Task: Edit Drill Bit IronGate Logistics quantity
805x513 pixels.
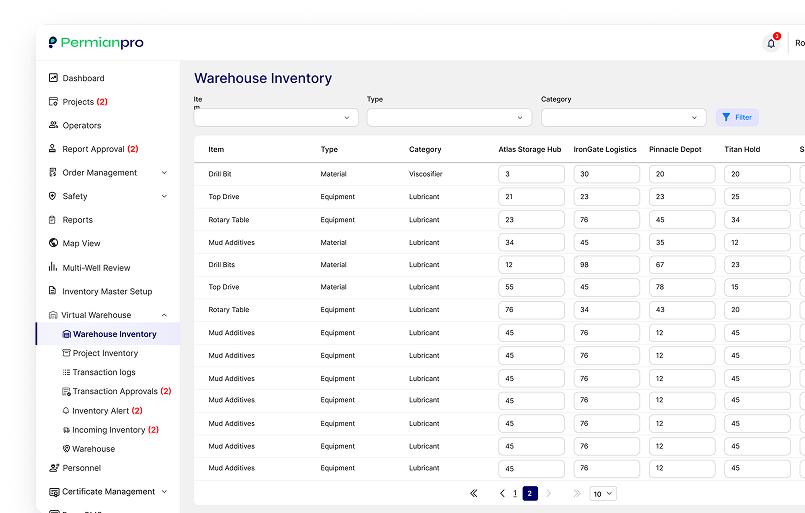Action: tap(607, 174)
